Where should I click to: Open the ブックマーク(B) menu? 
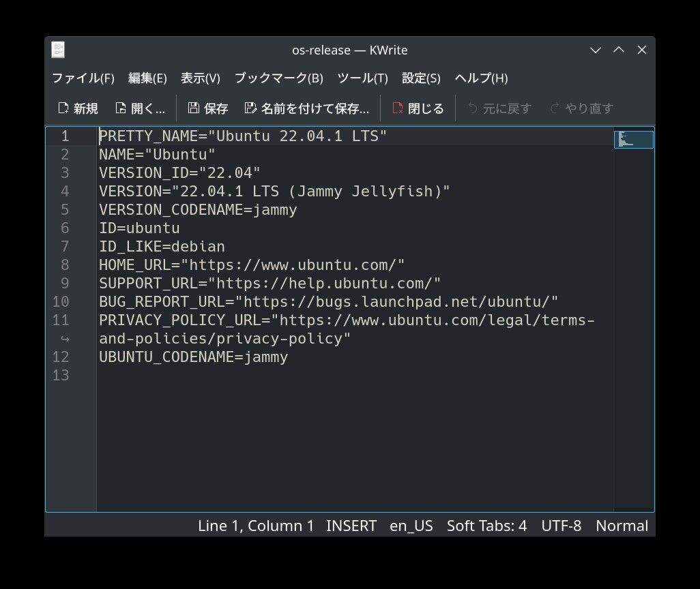tap(278, 78)
